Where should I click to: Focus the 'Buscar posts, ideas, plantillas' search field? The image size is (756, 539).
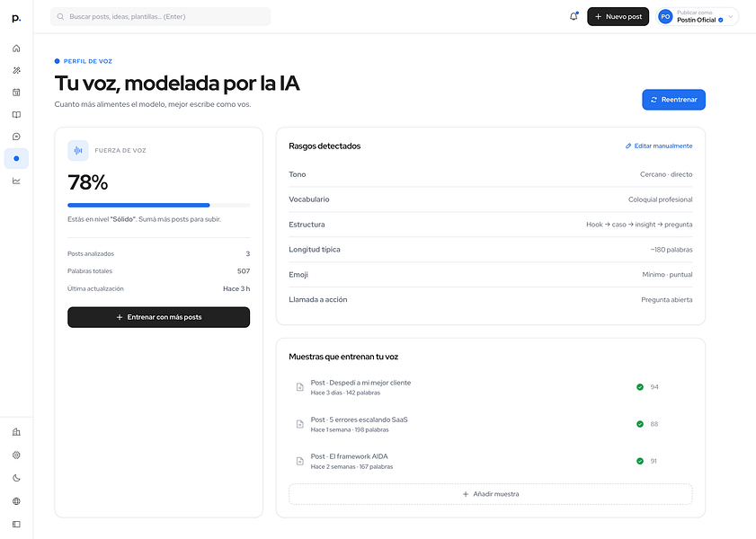click(x=161, y=17)
